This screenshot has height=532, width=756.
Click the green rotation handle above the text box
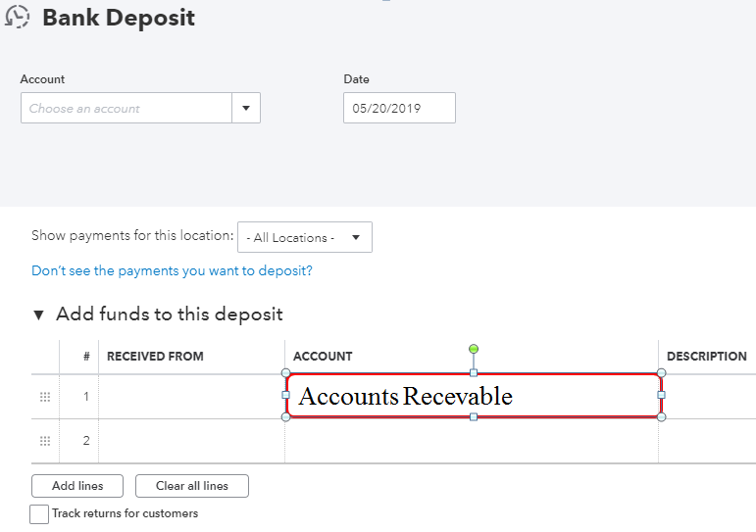point(474,349)
